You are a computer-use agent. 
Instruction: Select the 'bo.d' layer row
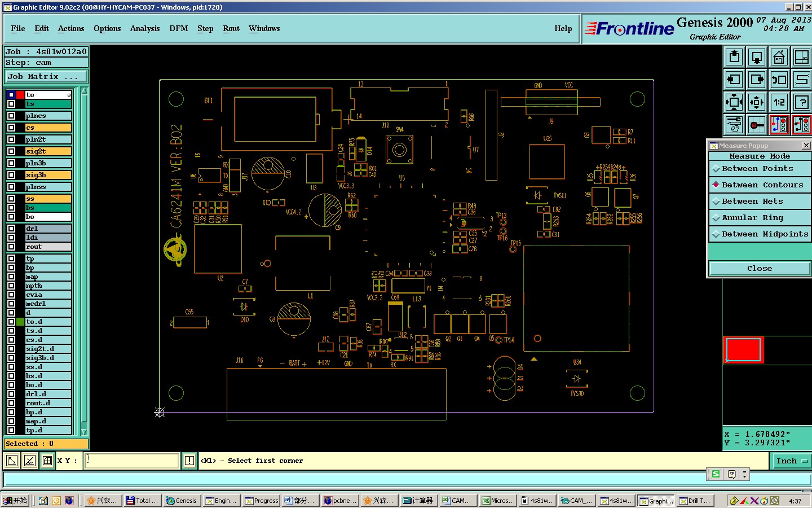48,385
